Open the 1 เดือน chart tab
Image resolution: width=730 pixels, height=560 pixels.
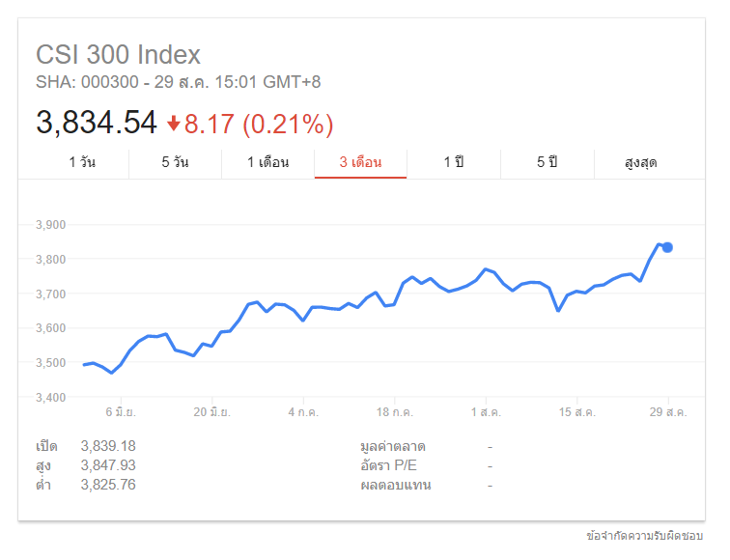tap(267, 162)
